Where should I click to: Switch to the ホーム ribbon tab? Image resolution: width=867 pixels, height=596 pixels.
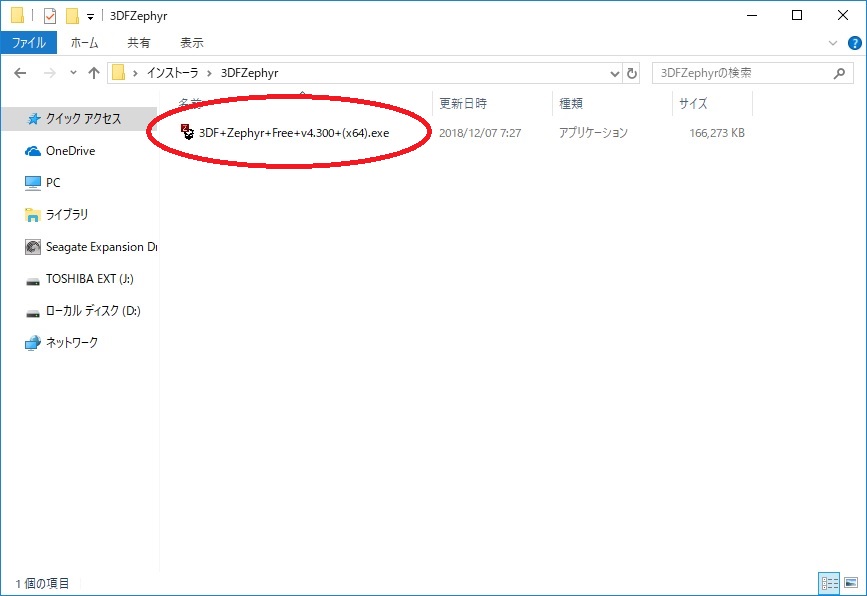point(85,43)
